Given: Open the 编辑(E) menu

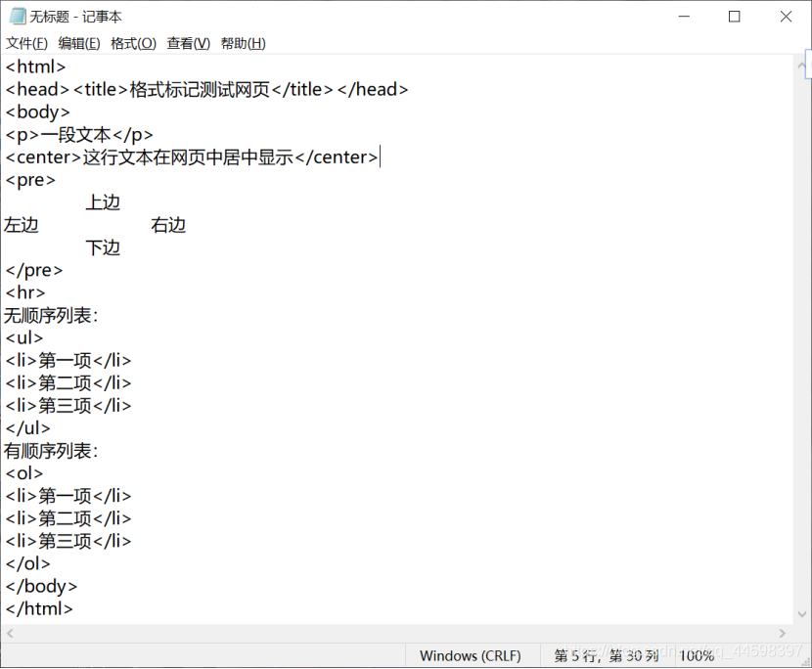Looking at the screenshot, I should point(78,43).
